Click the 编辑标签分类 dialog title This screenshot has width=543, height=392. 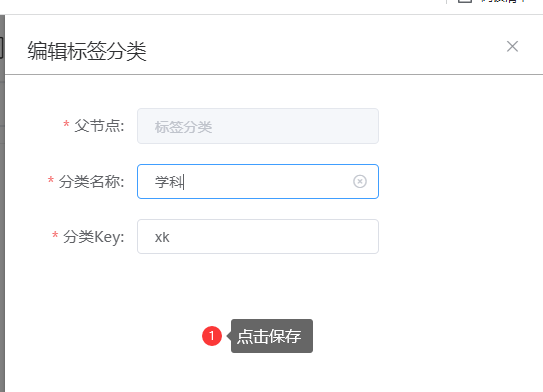(87, 51)
